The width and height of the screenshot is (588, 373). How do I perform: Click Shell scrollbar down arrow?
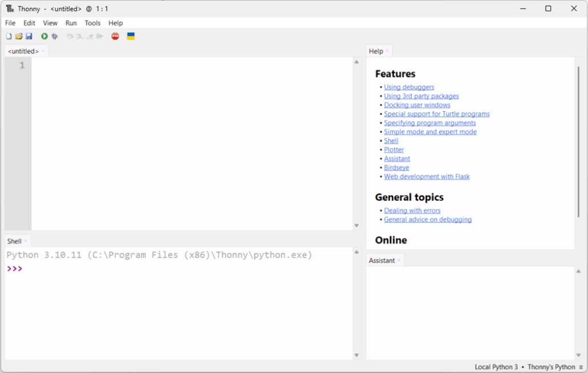coord(357,355)
